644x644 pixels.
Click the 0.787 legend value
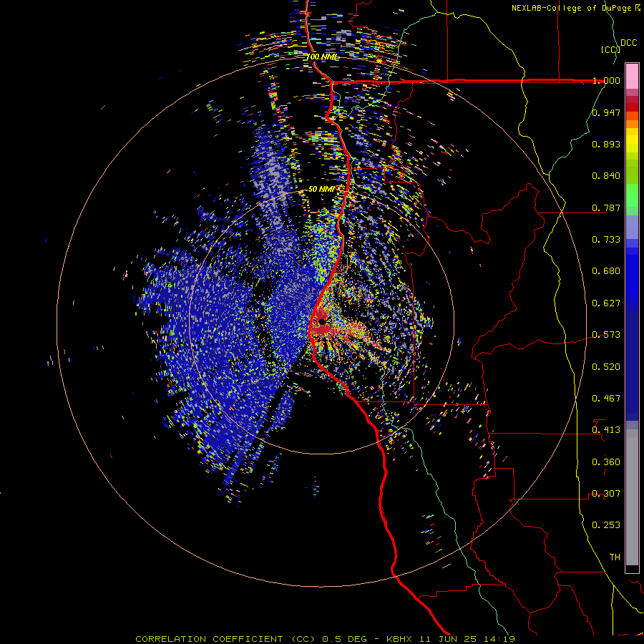click(x=606, y=208)
